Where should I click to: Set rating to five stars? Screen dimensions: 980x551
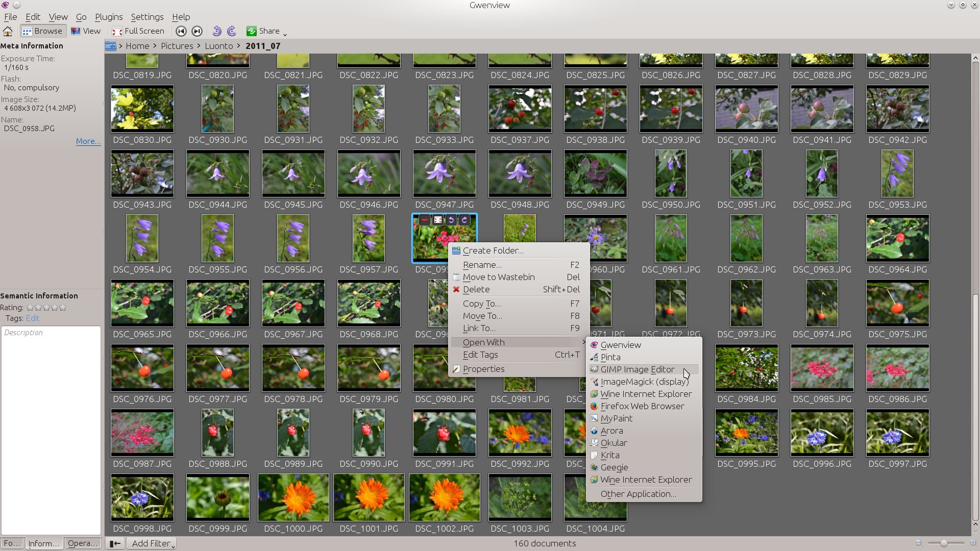[63, 308]
